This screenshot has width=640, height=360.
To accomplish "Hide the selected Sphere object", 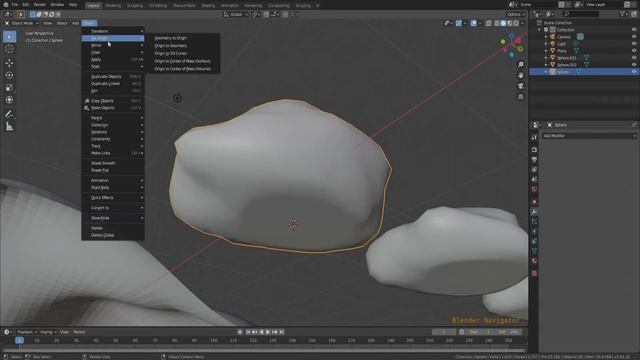I will click(x=634, y=71).
